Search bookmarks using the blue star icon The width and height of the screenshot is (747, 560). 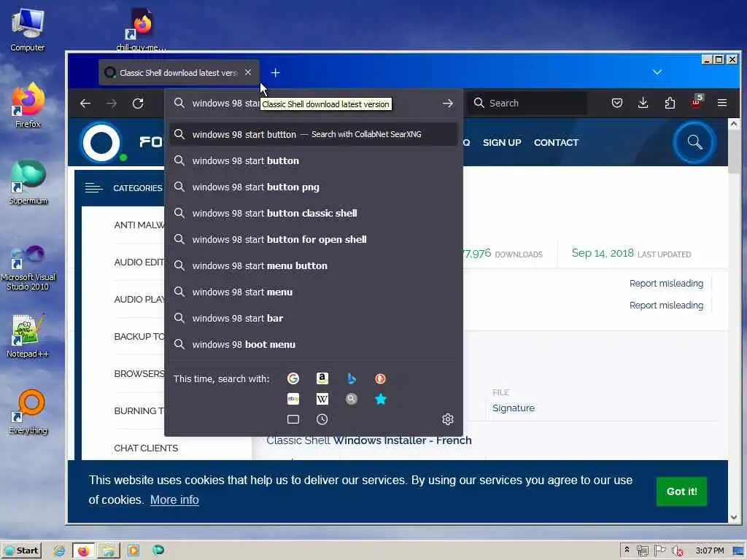380,399
